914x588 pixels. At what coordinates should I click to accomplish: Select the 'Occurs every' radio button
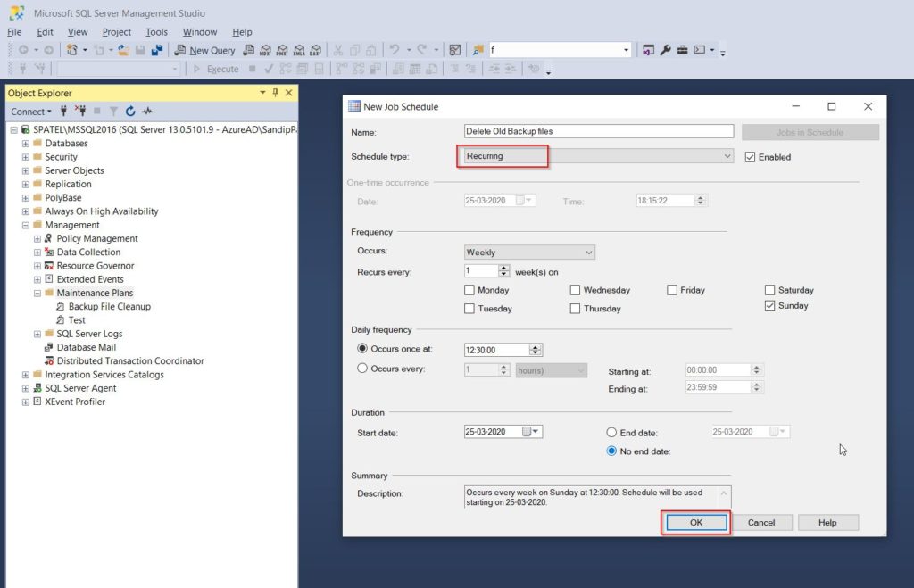(362, 369)
